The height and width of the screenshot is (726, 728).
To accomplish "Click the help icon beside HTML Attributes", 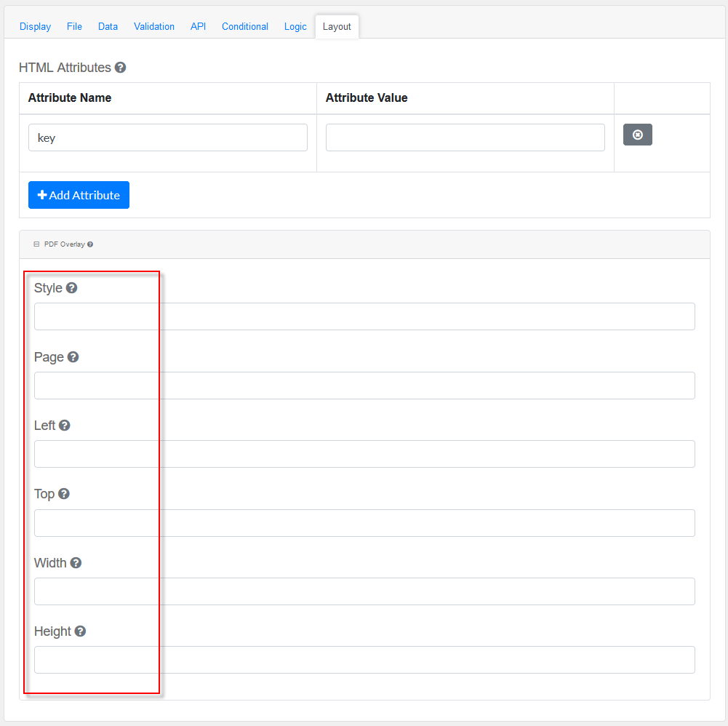I will coord(121,68).
